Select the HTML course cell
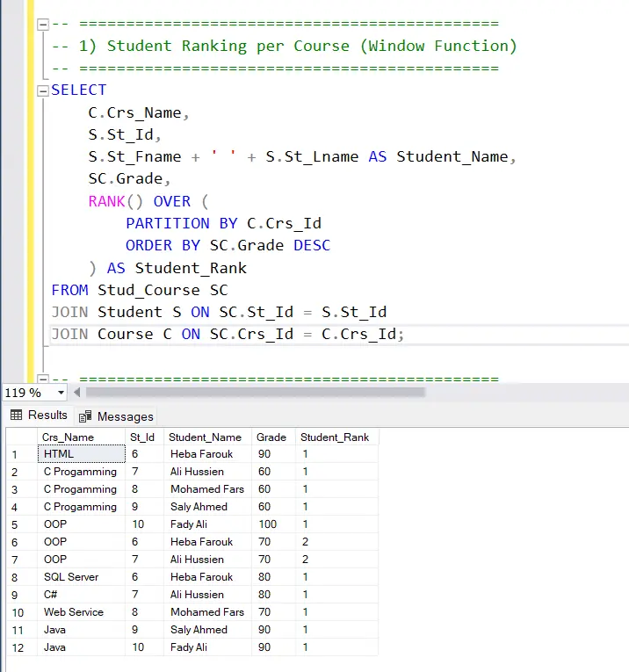The width and height of the screenshot is (629, 672). [x=82, y=454]
